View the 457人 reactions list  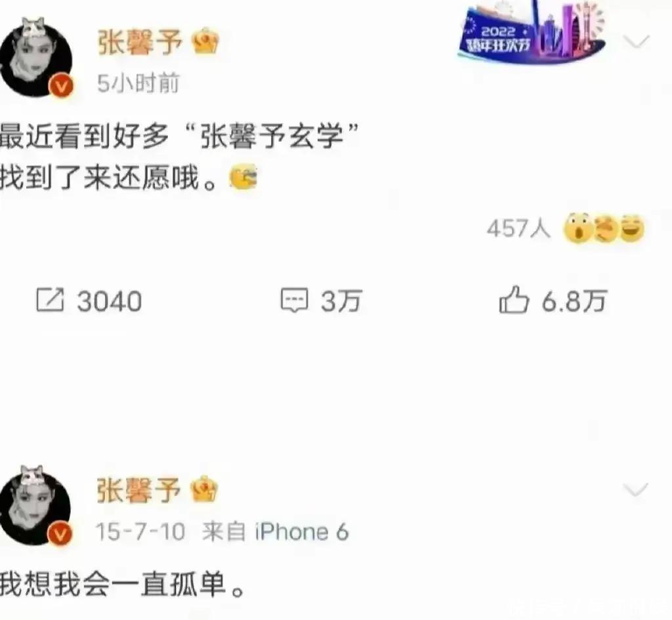coord(518,228)
